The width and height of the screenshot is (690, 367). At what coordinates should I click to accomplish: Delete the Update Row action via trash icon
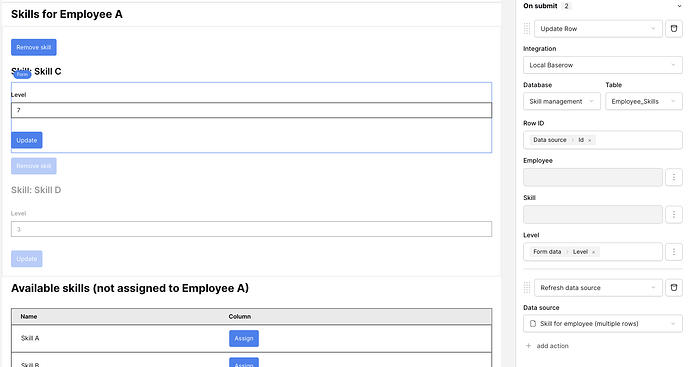[x=674, y=29]
